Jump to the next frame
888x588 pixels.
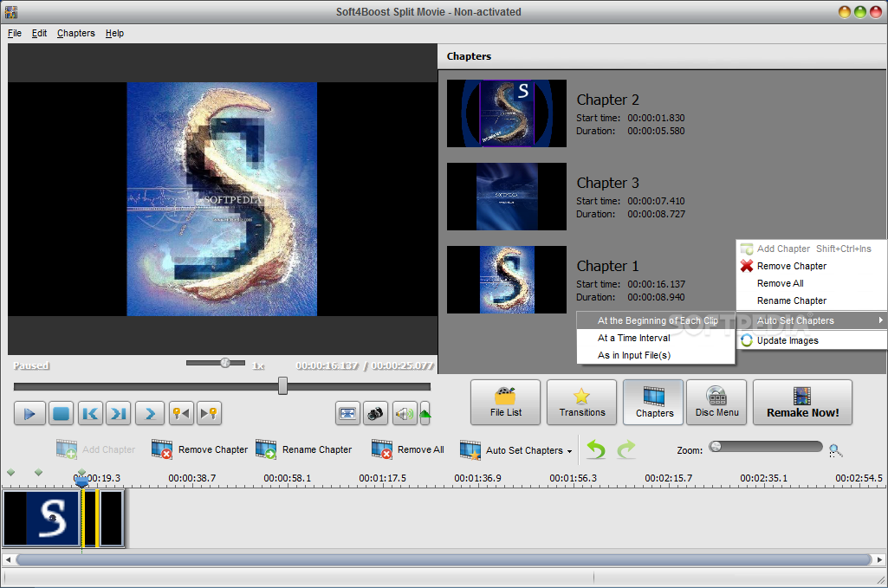[x=119, y=414]
